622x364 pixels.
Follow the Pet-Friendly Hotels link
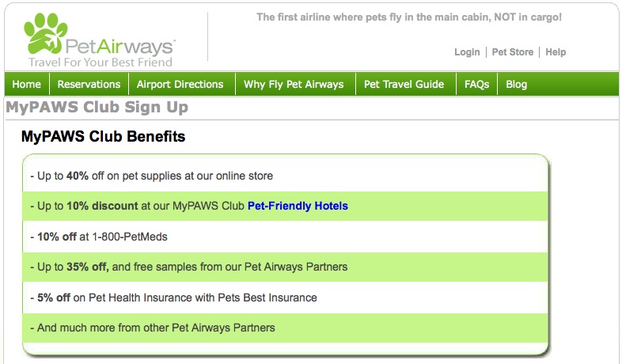tap(298, 206)
